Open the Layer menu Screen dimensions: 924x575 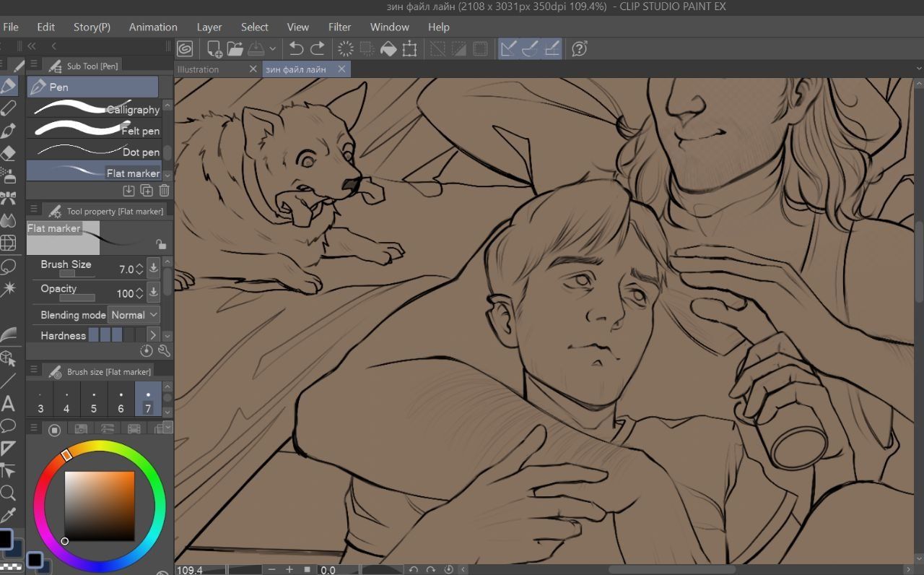209,27
